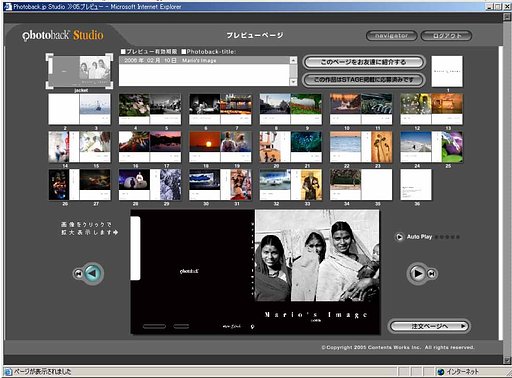Open pages 18-19 sunset spread thumbnail
The image size is (512, 378).
pos(220,147)
